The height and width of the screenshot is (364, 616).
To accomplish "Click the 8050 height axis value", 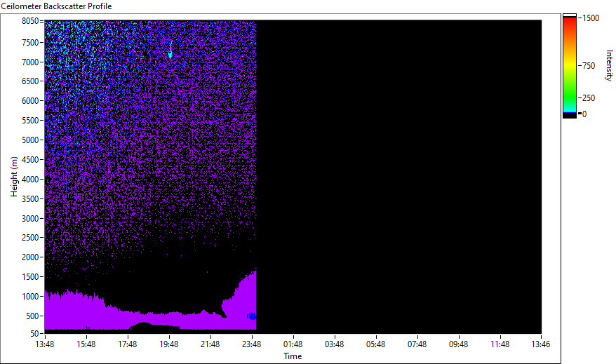I will tap(30, 21).
